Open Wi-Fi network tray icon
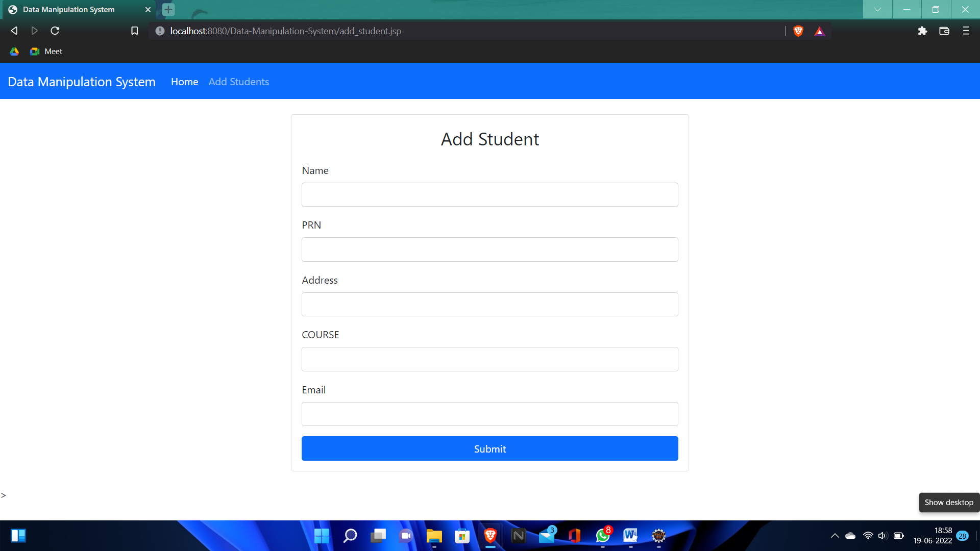Screen dimensions: 980x551 tap(868, 536)
